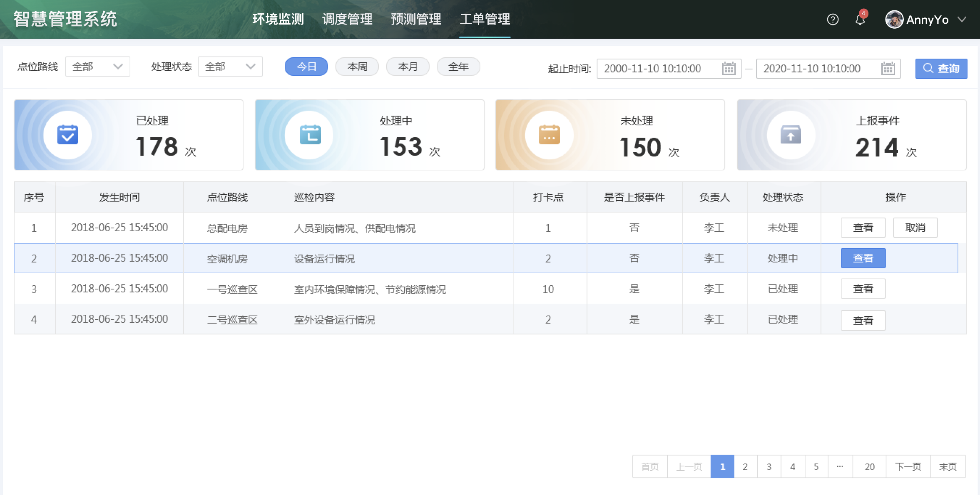Select the 全年 time filter
Screen dimensions: 980x495
click(458, 67)
